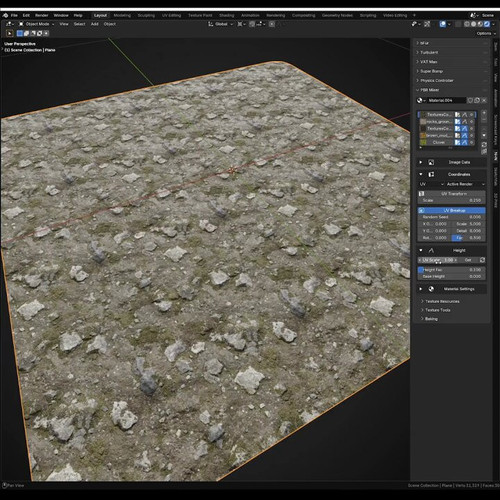Expand the Material Settings section
Viewport: 500px width, 500px height.
(421, 289)
